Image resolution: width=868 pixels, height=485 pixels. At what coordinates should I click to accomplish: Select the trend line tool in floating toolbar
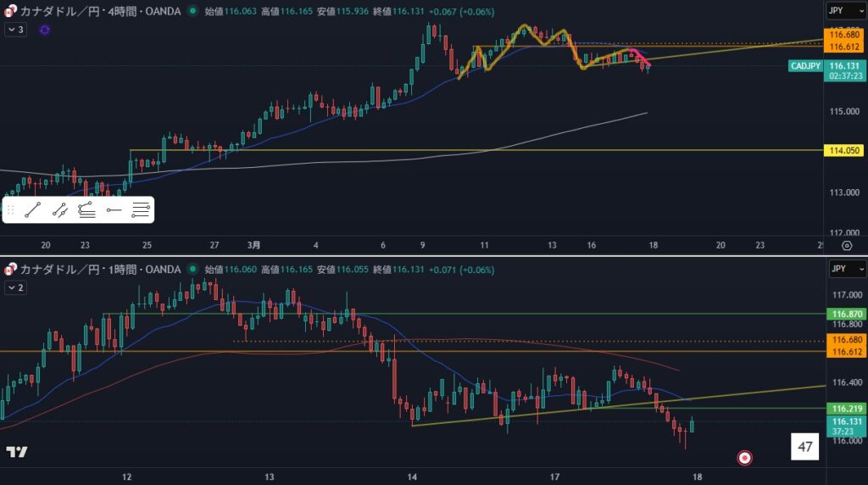(x=32, y=210)
